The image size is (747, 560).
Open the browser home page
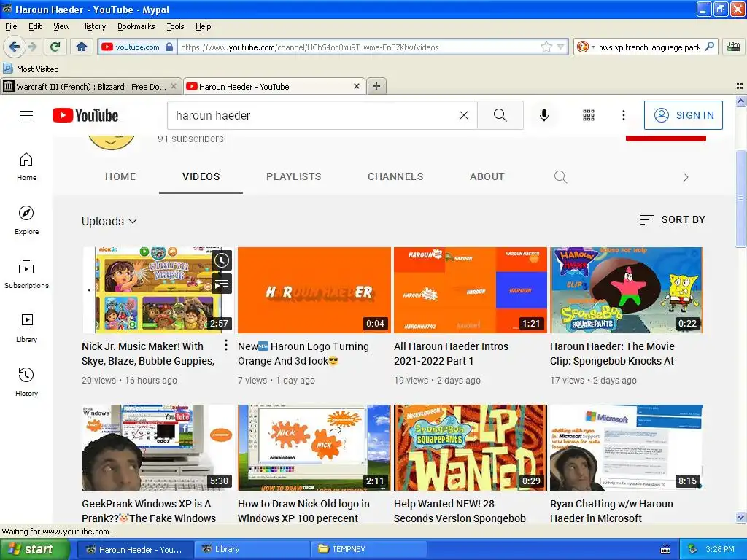coord(82,47)
